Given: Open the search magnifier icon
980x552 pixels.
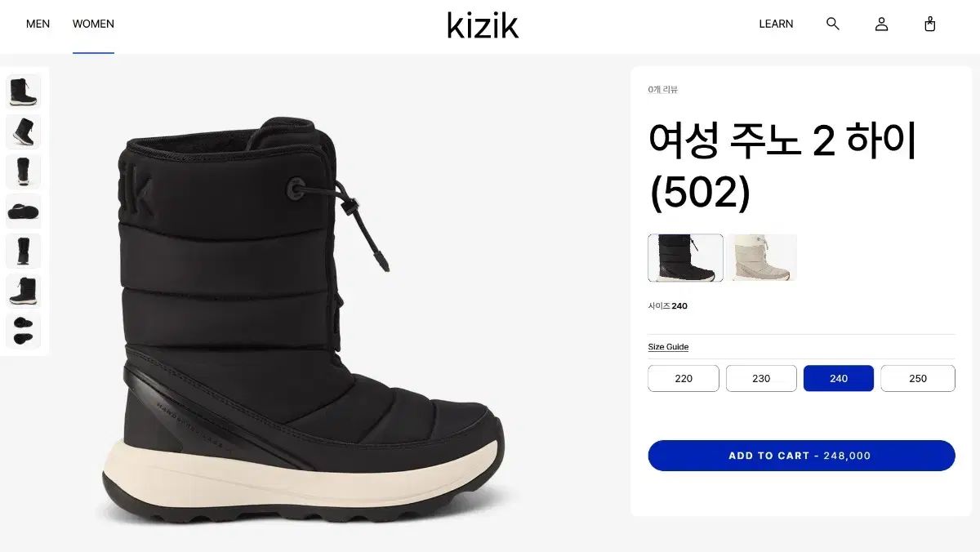Looking at the screenshot, I should pyautogui.click(x=833, y=24).
